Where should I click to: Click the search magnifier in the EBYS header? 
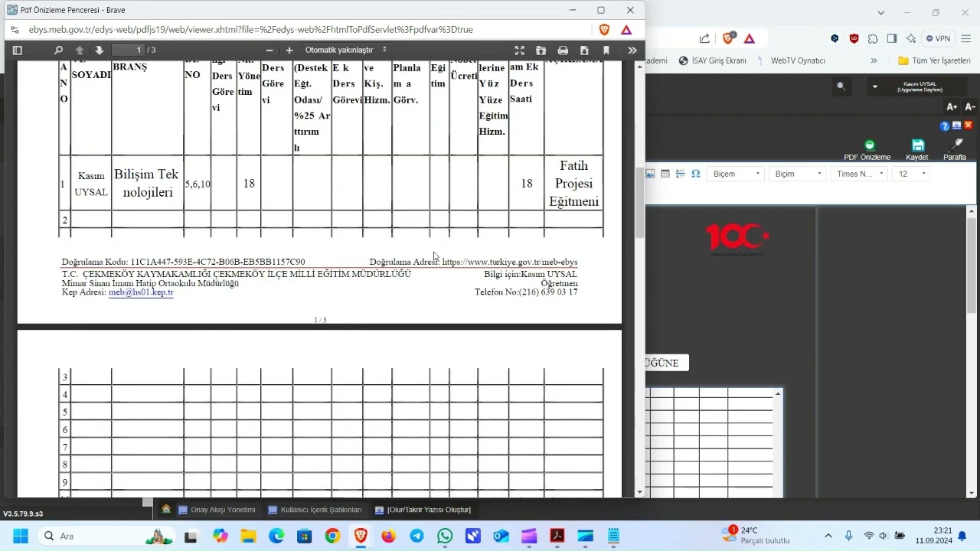pos(841,86)
